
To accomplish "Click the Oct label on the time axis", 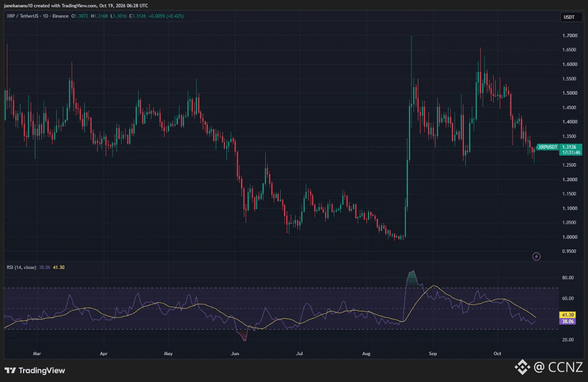I will [497, 353].
